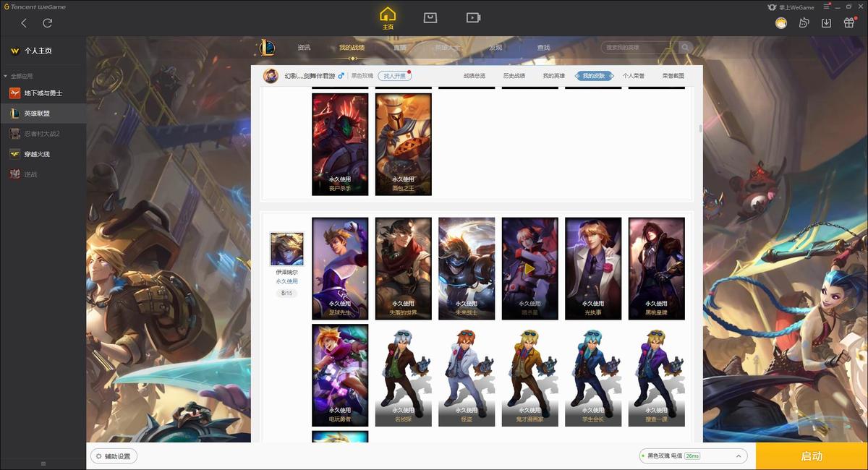The height and width of the screenshot is (470, 868).
Task: Select 逆战 in the sidebar
Action: point(43,174)
